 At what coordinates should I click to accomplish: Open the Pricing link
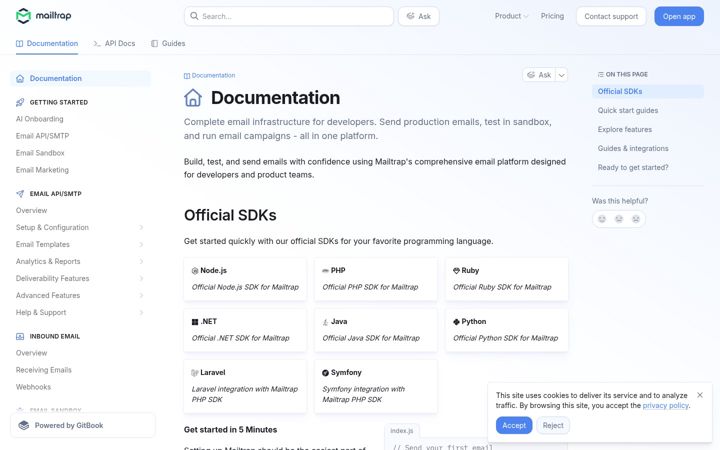click(552, 16)
